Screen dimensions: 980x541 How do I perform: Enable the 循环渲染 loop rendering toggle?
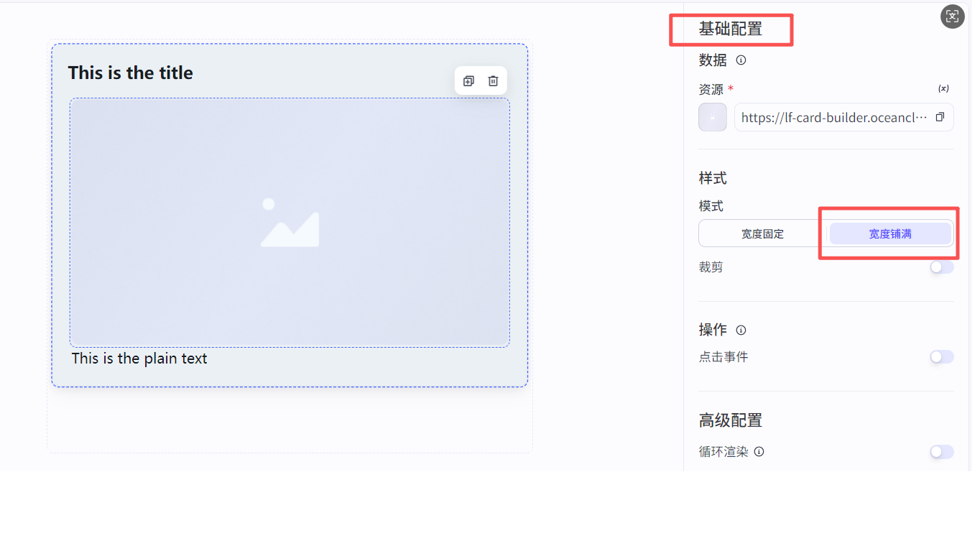click(941, 451)
